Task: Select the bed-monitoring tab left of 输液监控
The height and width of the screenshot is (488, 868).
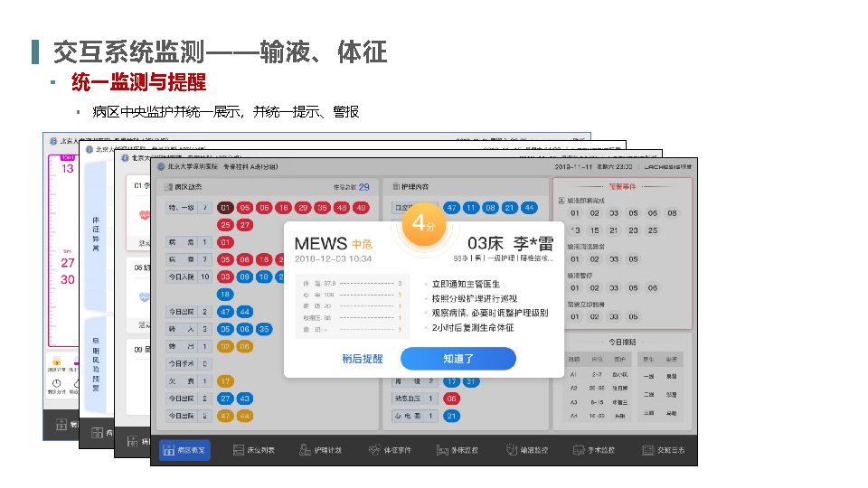Action: pos(458,450)
